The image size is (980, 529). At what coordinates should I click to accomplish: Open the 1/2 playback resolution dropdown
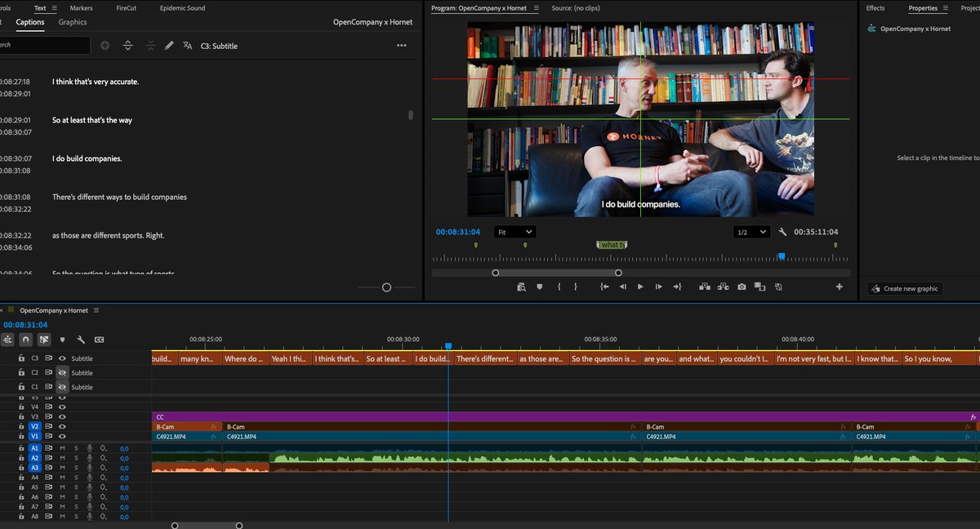pos(752,232)
